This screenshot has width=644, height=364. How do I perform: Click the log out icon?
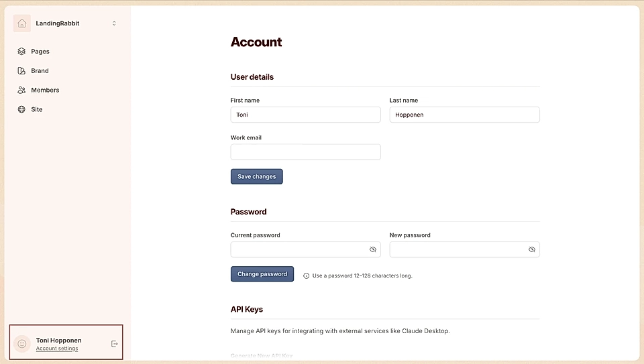click(115, 344)
